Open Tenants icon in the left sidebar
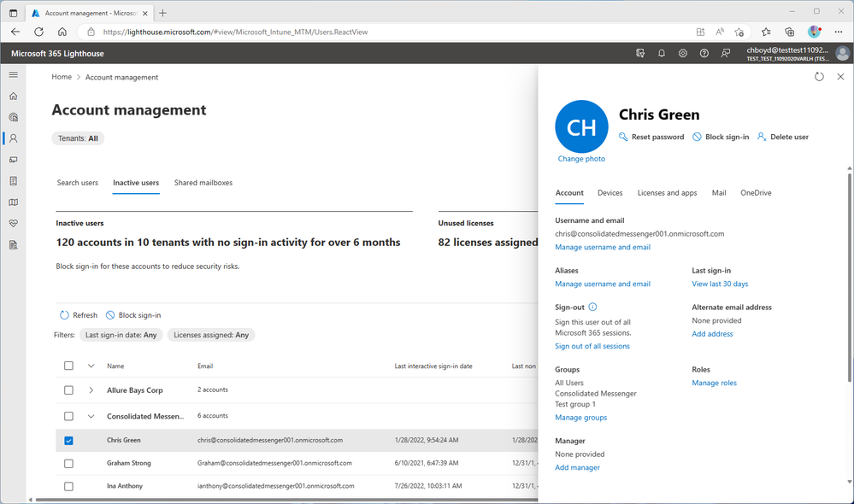Viewport: 854px width, 504px height. coord(14,117)
